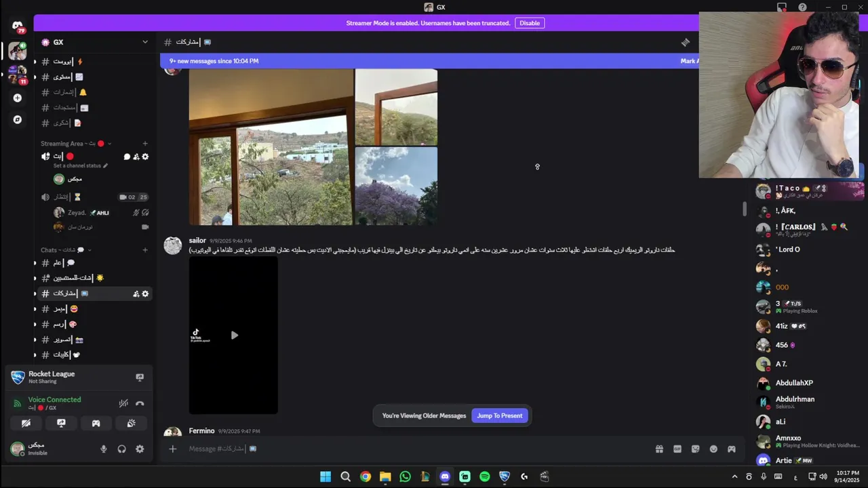Screen dimensions: 868x488
Task: Collapse Streaming Area category
Action: pyautogui.click(x=76, y=144)
